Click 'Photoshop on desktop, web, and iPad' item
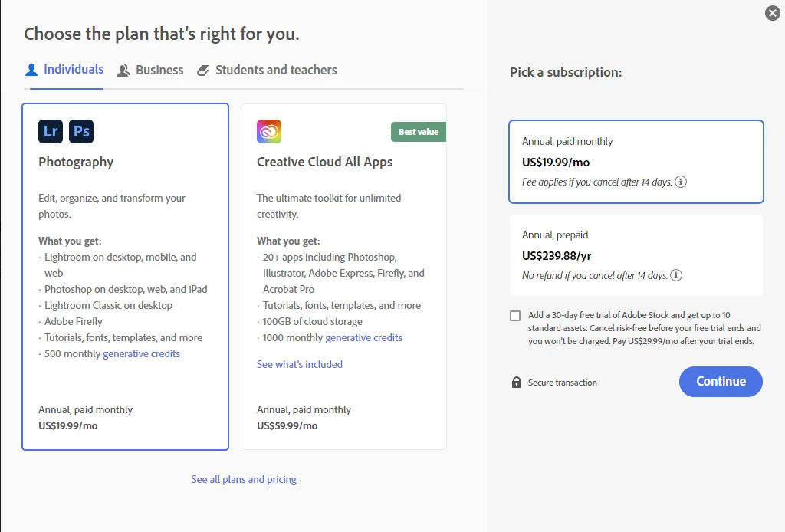785x532 pixels. pyautogui.click(x=126, y=289)
